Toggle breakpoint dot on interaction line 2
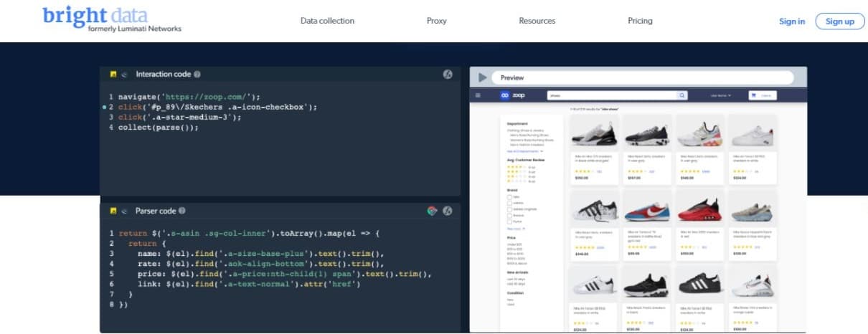 click(105, 107)
